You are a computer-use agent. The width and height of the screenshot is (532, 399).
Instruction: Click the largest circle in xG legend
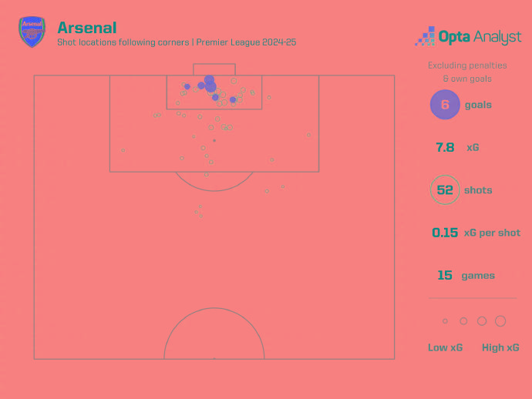pos(500,321)
